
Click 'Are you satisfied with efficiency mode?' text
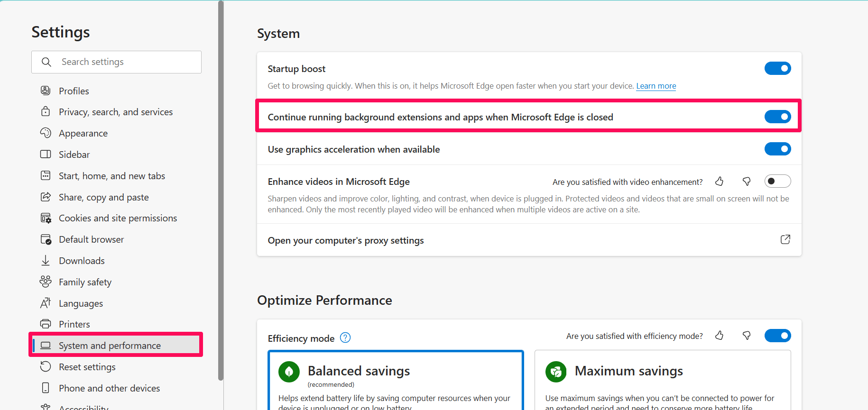click(635, 336)
